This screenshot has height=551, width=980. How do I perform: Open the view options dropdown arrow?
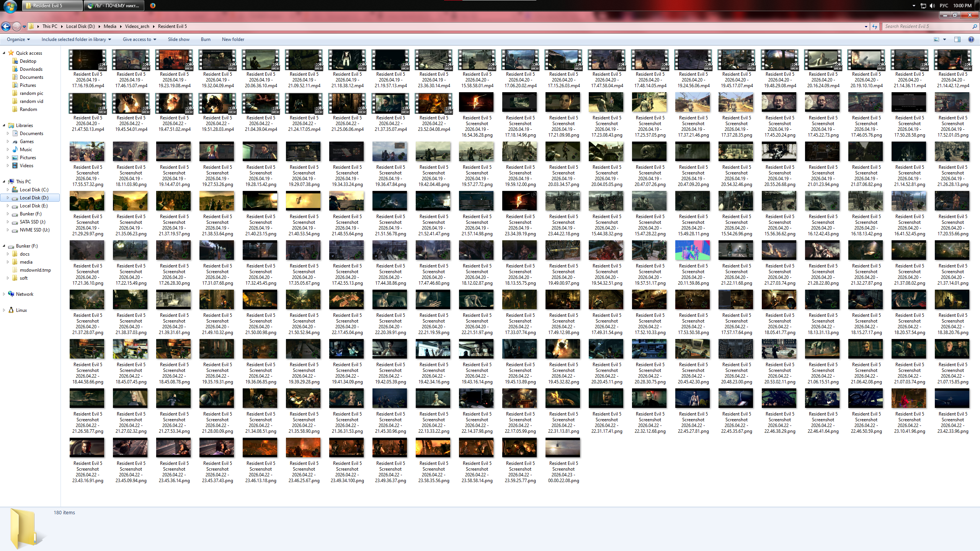point(944,39)
